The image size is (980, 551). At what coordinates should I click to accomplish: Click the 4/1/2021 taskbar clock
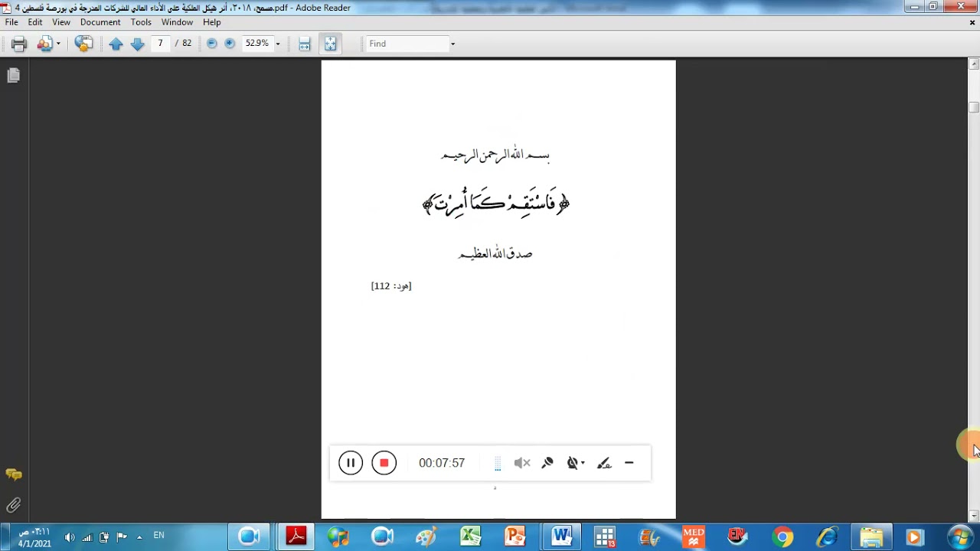(x=34, y=537)
